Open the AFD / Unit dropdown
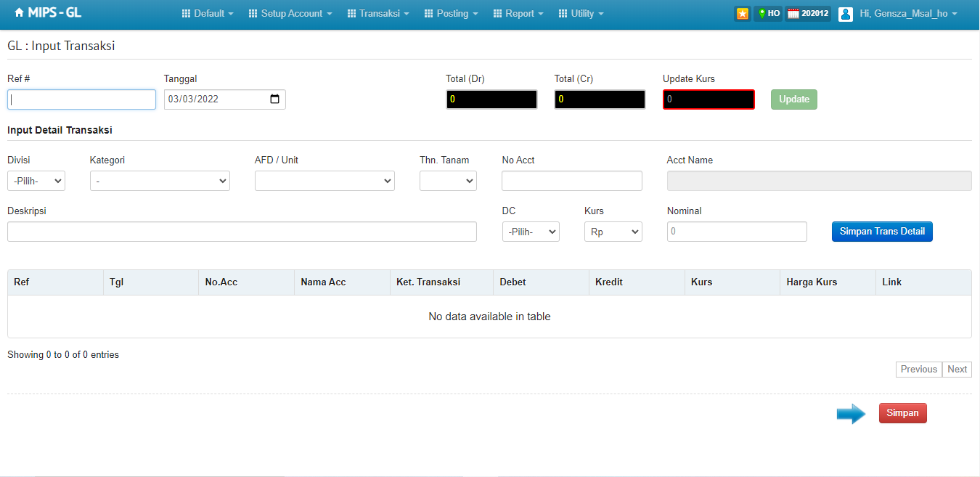Image resolution: width=980 pixels, height=477 pixels. pyautogui.click(x=324, y=181)
